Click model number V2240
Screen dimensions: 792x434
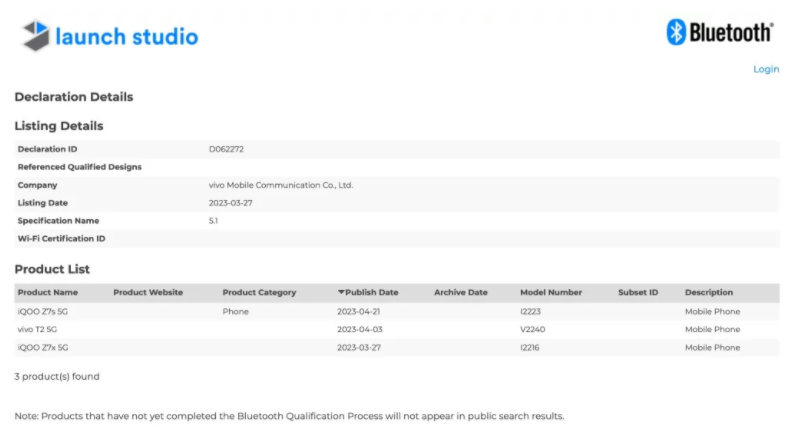click(532, 329)
